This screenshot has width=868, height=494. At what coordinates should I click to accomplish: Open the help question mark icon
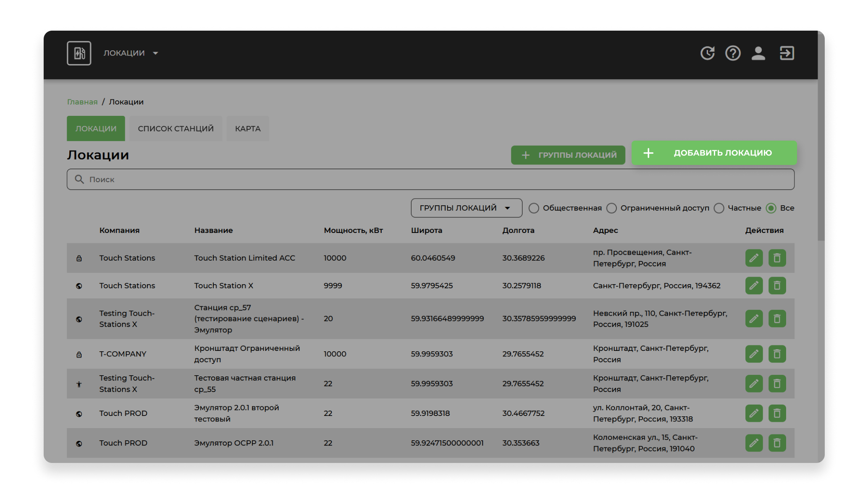[733, 53]
